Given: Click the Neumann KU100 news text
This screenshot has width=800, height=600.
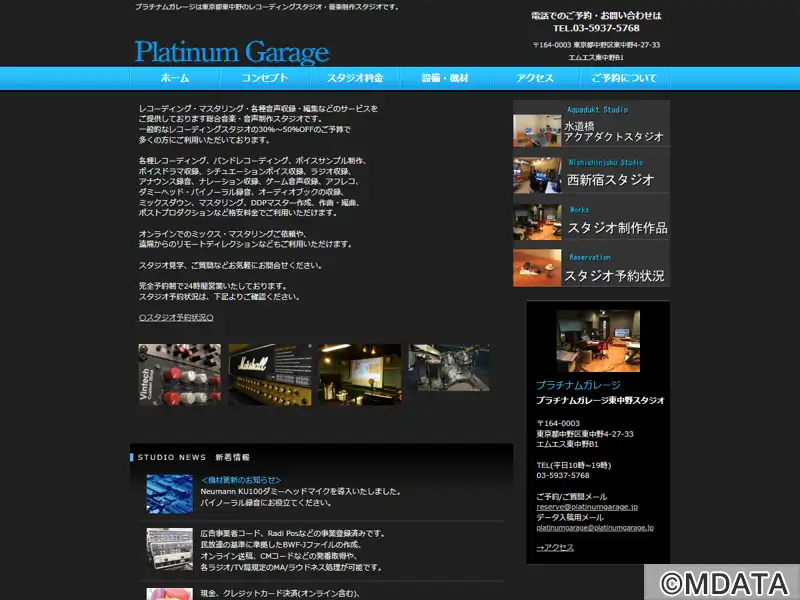Looking at the screenshot, I should tap(301, 492).
